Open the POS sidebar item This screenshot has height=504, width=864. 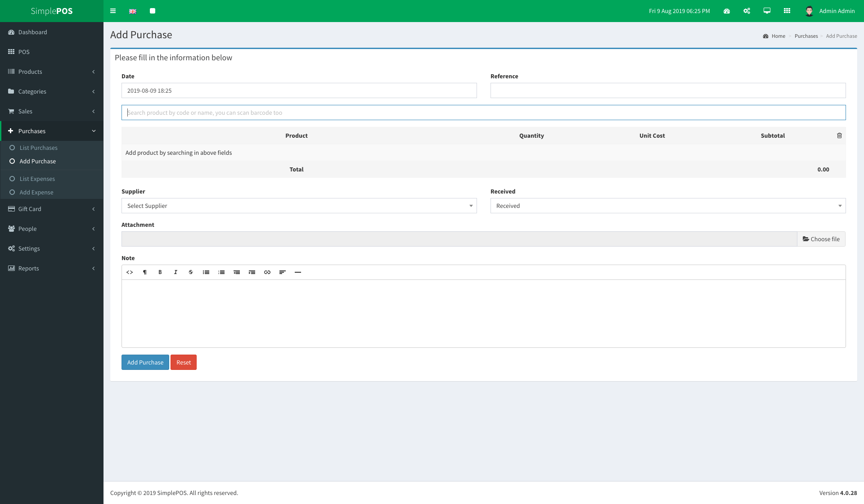coord(52,52)
